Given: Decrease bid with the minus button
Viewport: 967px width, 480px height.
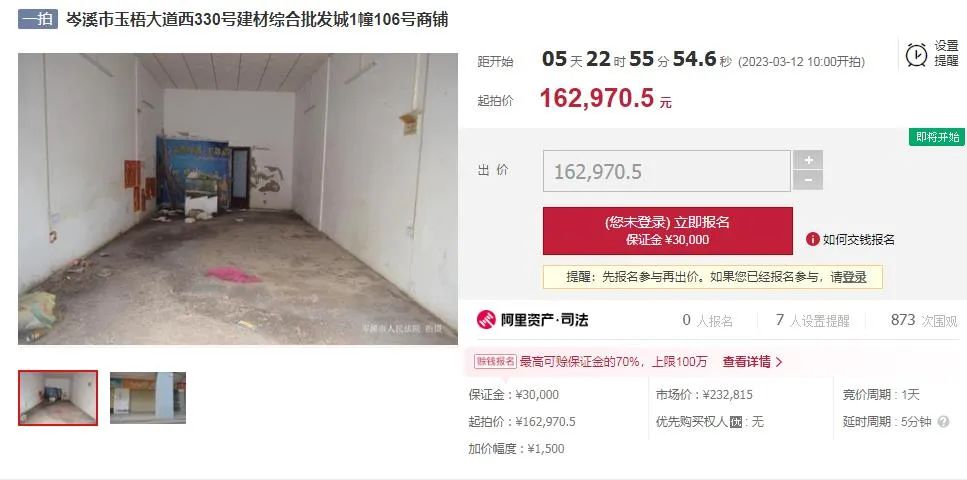Looking at the screenshot, I should tap(808, 181).
